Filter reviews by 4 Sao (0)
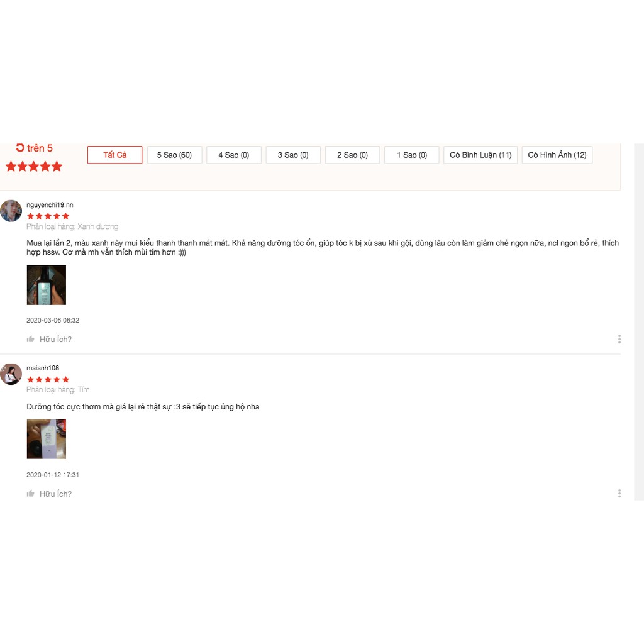This screenshot has height=644, width=644. (x=234, y=155)
